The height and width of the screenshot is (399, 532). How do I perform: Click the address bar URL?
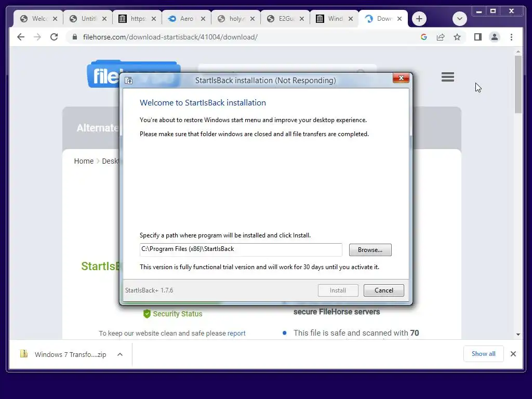(170, 37)
